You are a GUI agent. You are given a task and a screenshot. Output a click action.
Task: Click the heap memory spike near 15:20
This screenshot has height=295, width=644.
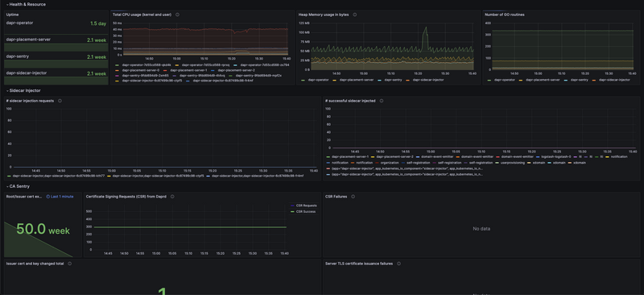click(426, 33)
